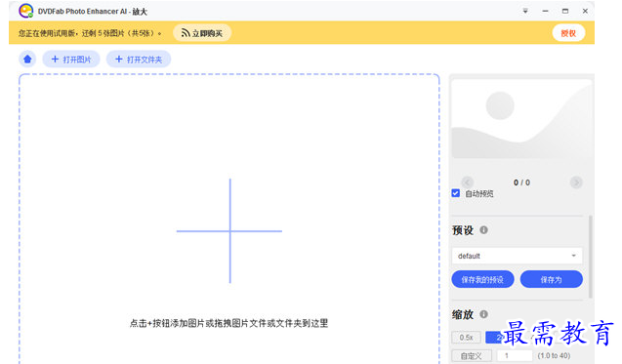Open the 授权 authorization button
This screenshot has width=622, height=364.
pos(568,33)
